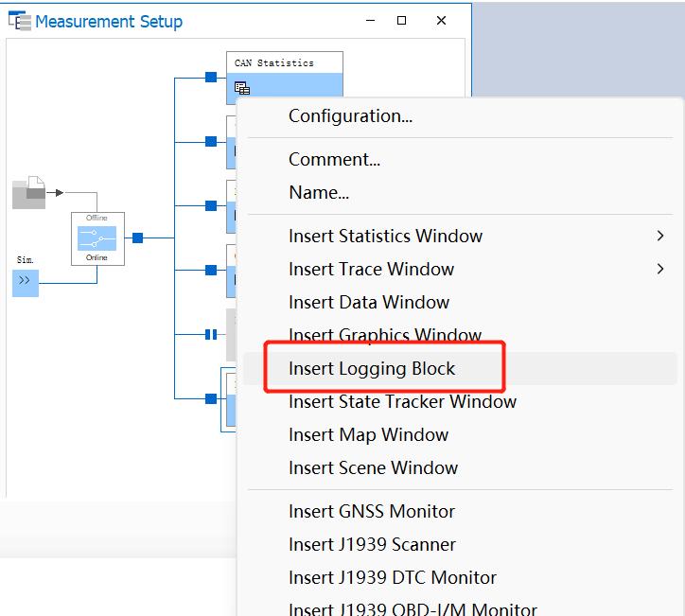Image resolution: width=685 pixels, height=616 pixels.
Task: Click the CAN Statistics block icon
Action: tap(242, 88)
